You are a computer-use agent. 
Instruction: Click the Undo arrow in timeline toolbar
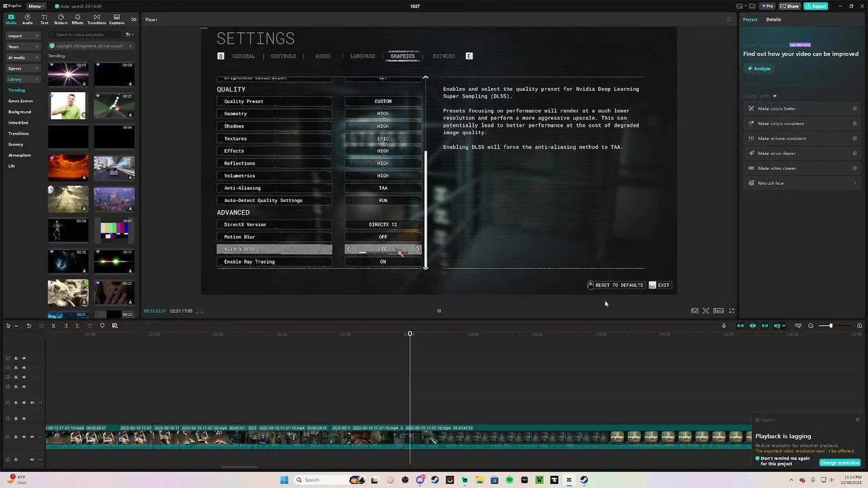(28, 325)
